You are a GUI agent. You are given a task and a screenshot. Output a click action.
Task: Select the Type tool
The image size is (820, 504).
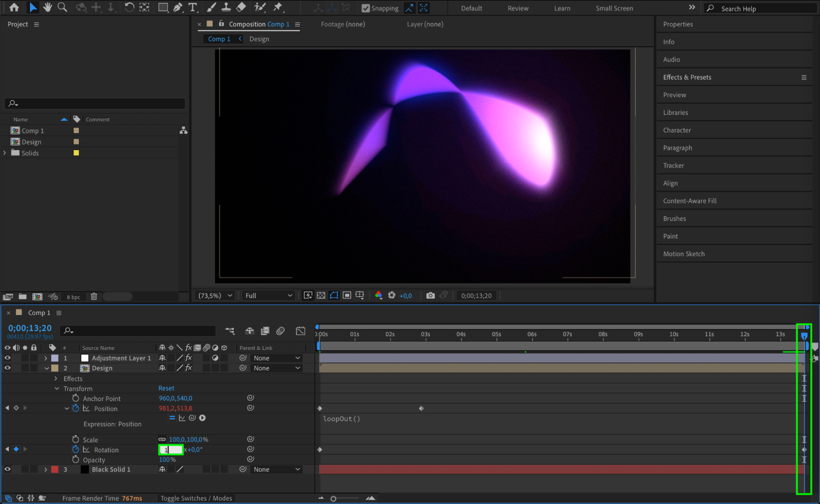pos(192,7)
